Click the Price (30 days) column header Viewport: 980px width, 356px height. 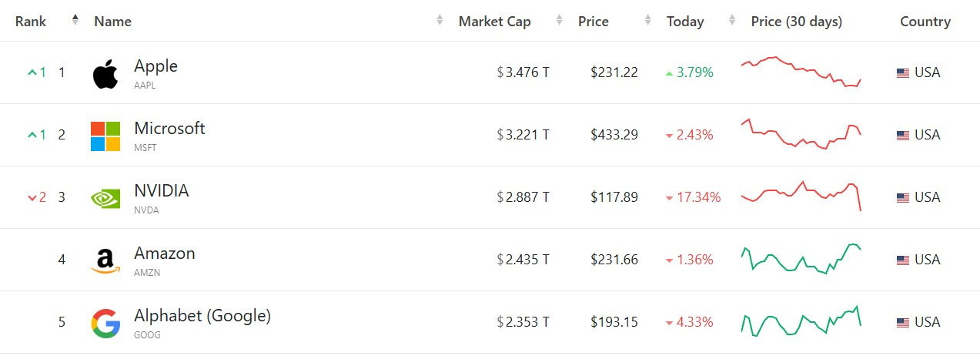point(797,22)
